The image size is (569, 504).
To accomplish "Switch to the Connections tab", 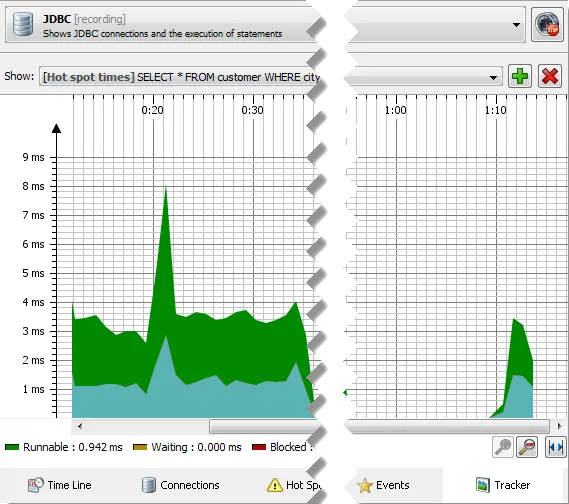I will 180,485.
